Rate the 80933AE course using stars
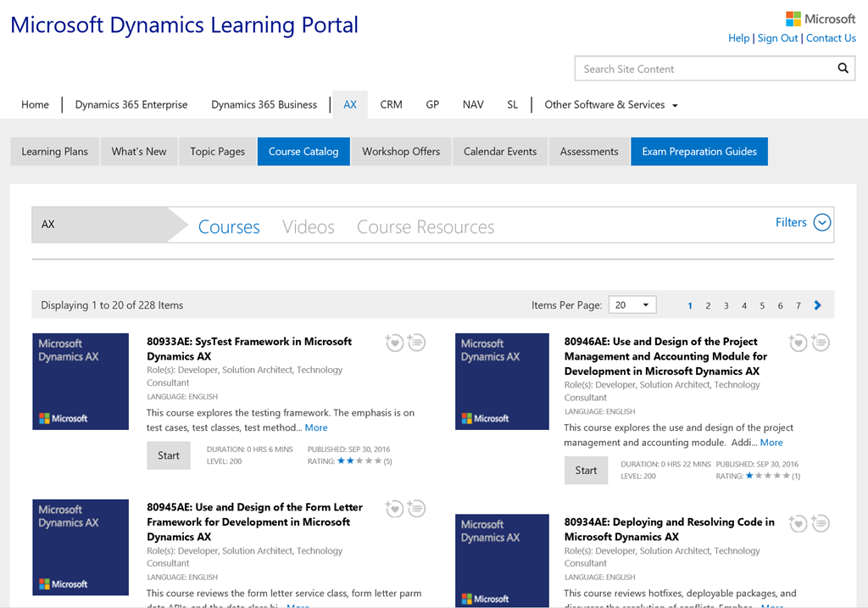Viewport: 868px width, 608px height. point(359,461)
